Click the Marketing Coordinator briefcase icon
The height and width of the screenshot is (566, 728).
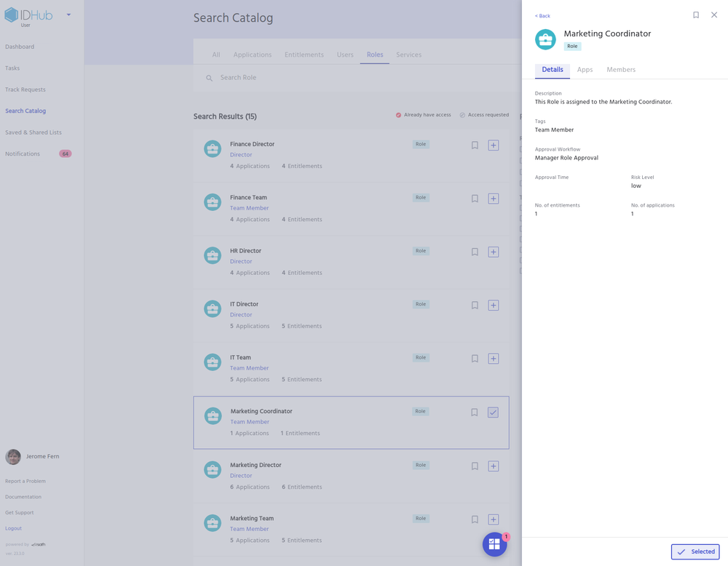(x=212, y=415)
